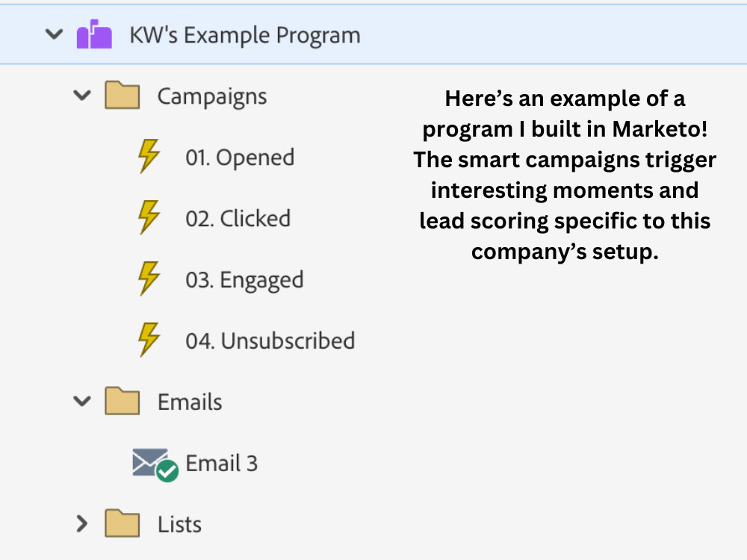Expand the Lists folder chevron
The width and height of the screenshot is (747, 560).
pos(82,523)
